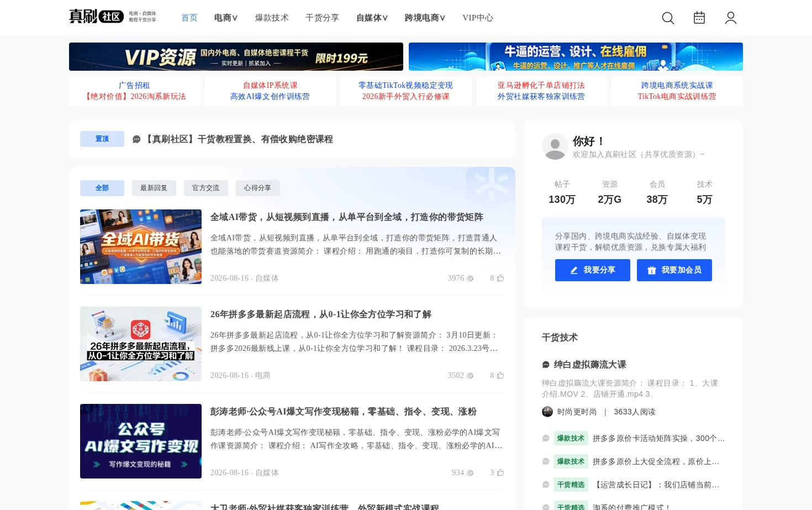
Task: Open the 公众号AI爆文写作变现 thumbnail
Action: click(x=141, y=441)
